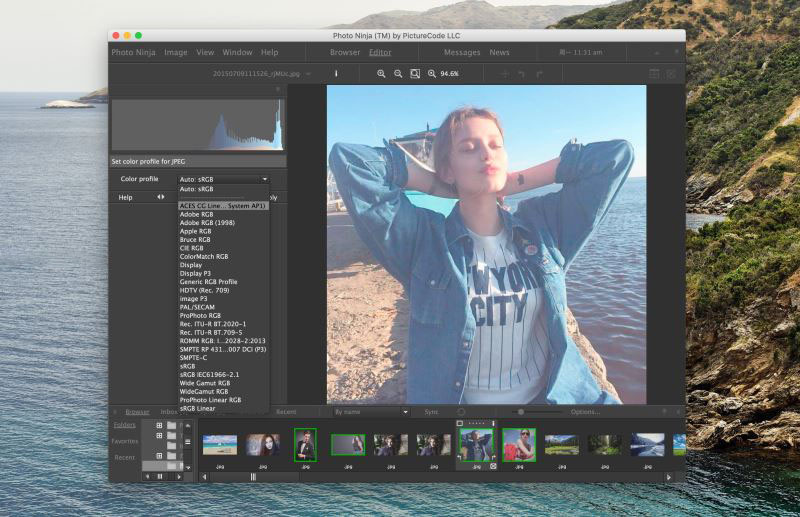The height and width of the screenshot is (517, 800).
Task: Open the Image menu
Action: tap(176, 52)
